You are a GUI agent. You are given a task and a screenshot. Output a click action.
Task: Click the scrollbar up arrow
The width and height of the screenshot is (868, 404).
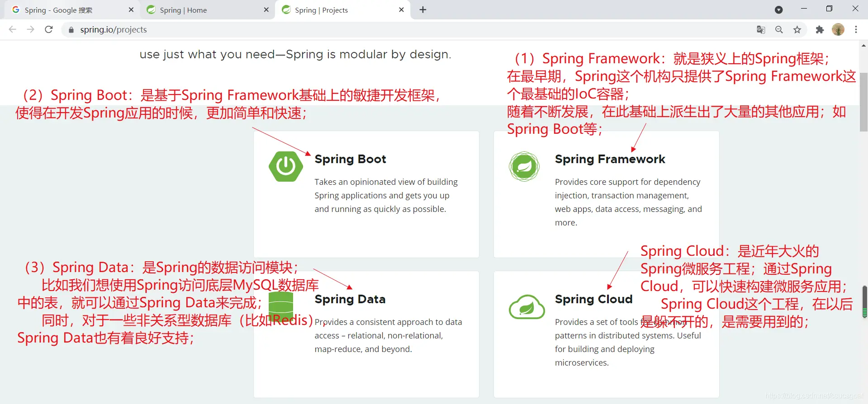tap(863, 45)
